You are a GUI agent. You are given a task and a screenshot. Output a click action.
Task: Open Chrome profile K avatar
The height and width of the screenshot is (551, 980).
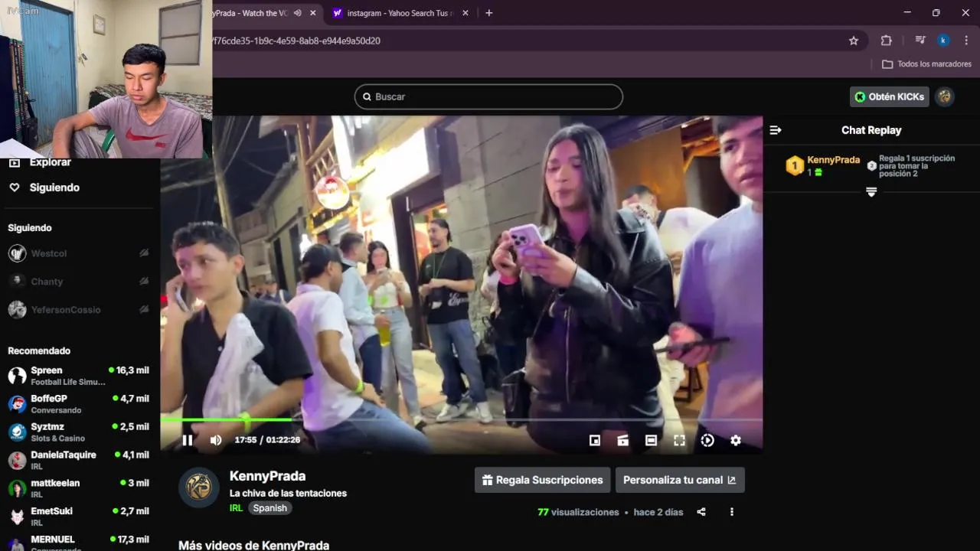point(943,41)
